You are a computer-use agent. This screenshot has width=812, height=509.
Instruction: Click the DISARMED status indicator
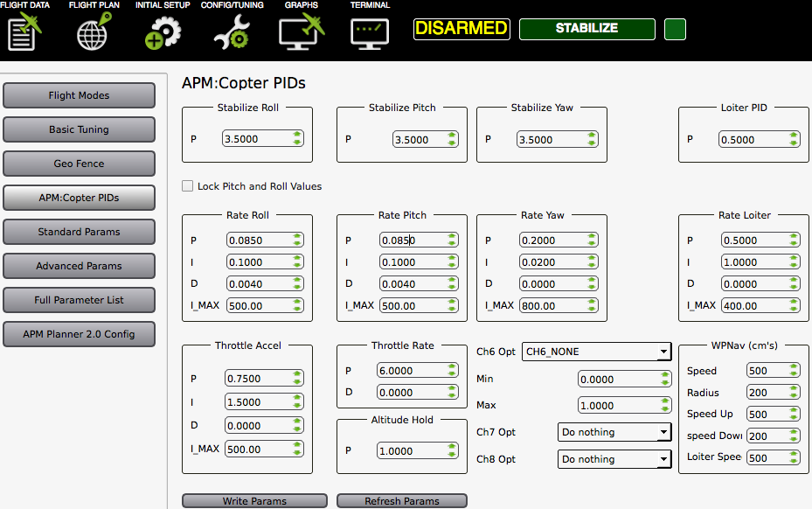tap(462, 29)
